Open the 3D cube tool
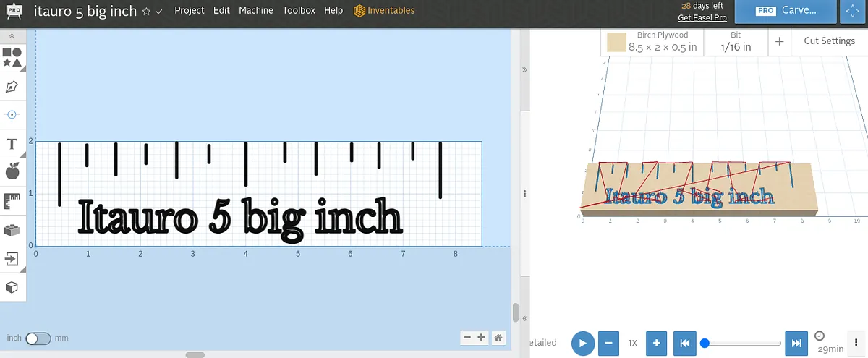This screenshot has height=358, width=868. click(12, 287)
